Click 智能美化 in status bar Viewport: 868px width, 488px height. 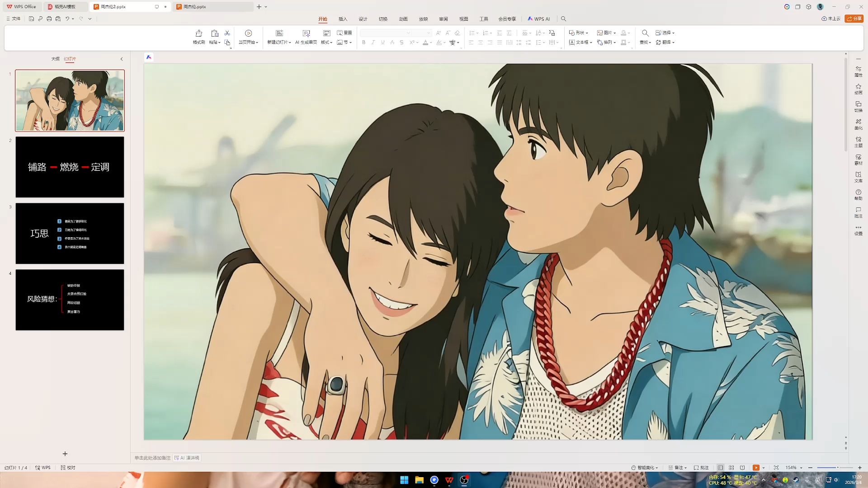(645, 468)
